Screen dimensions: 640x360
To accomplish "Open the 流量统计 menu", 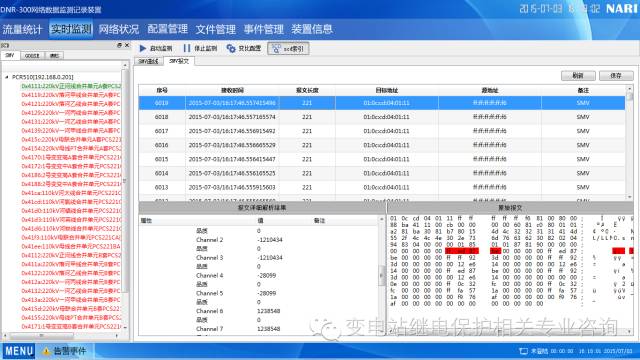I will click(22, 29).
